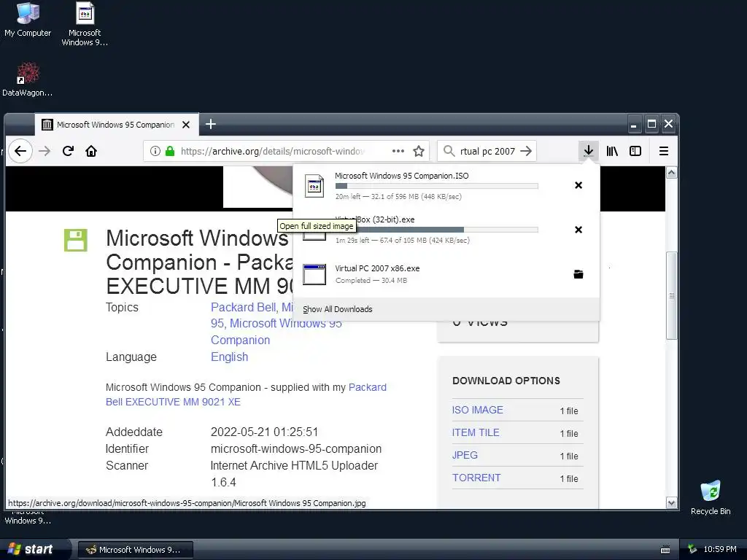Click the system tray icon by the clock

692,549
